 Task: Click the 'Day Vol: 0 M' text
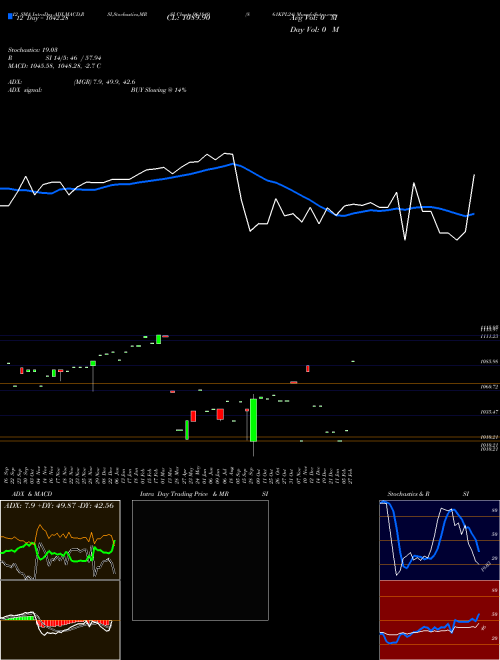314,29
